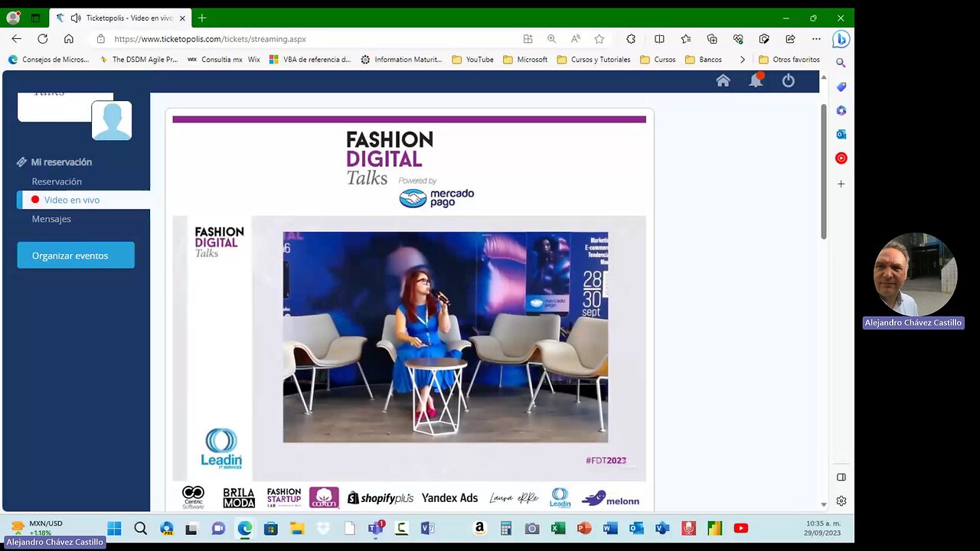Open the notifications bell
Viewport: 980px width, 551px height.
pos(756,80)
